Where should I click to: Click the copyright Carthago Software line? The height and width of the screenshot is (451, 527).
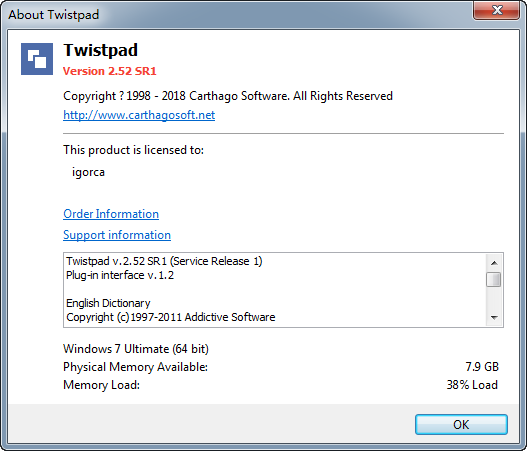click(228, 96)
